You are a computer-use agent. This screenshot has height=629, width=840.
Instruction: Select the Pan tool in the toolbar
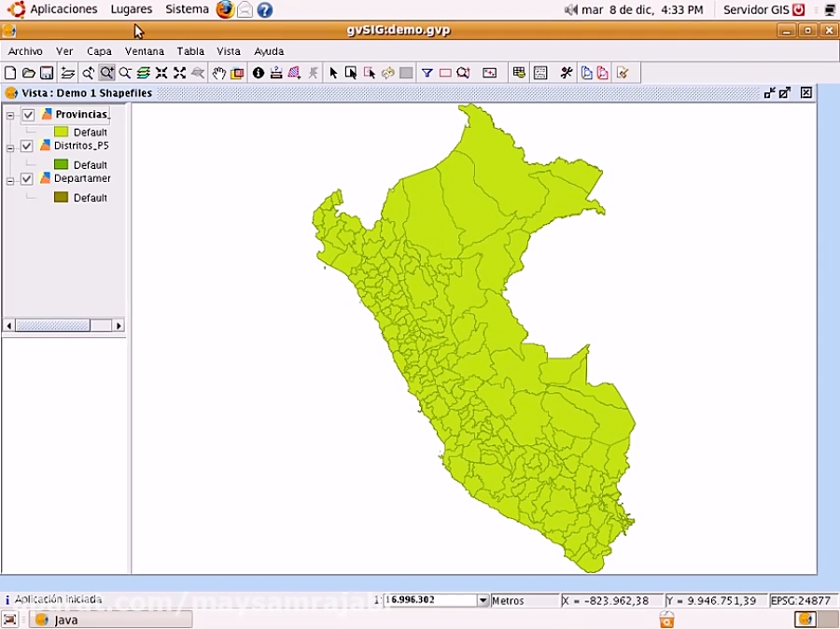coord(218,72)
